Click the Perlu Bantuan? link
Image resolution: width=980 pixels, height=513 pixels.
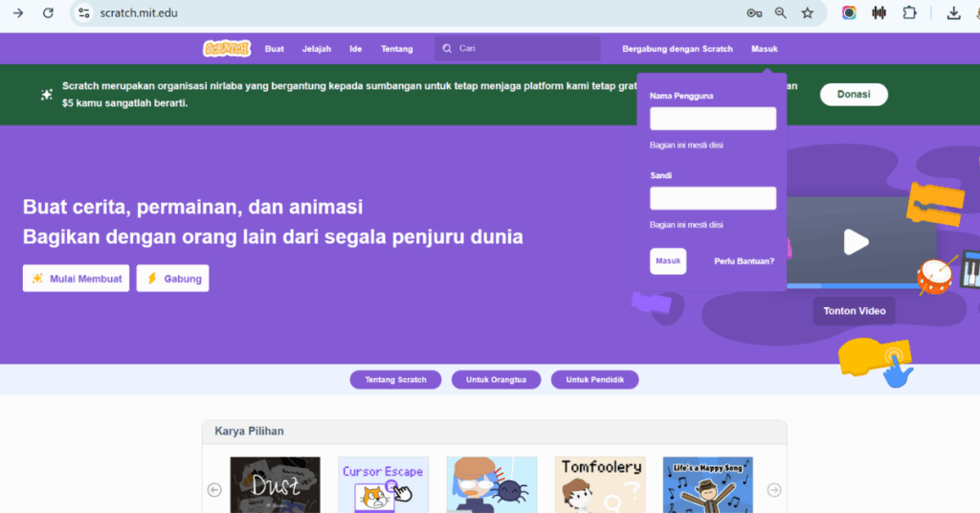click(744, 261)
